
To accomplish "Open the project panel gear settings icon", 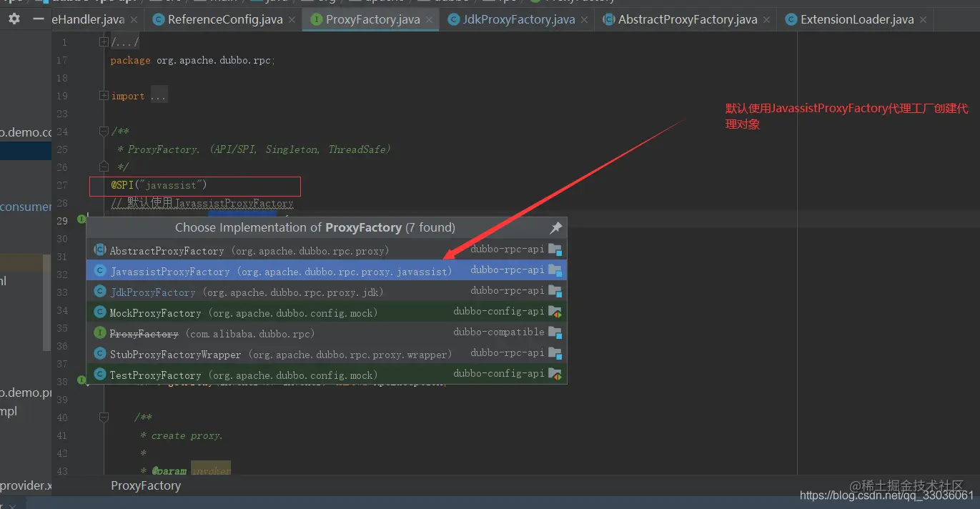I will (14, 19).
